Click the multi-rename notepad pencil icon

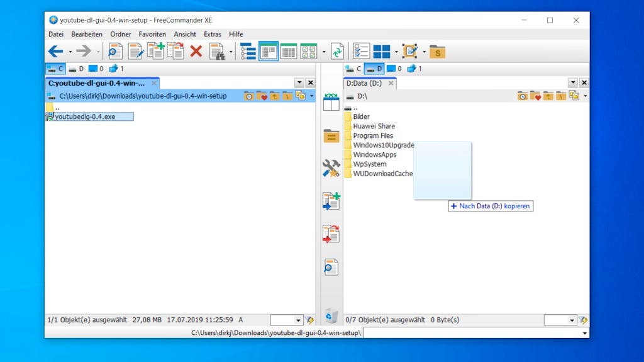coord(410,52)
